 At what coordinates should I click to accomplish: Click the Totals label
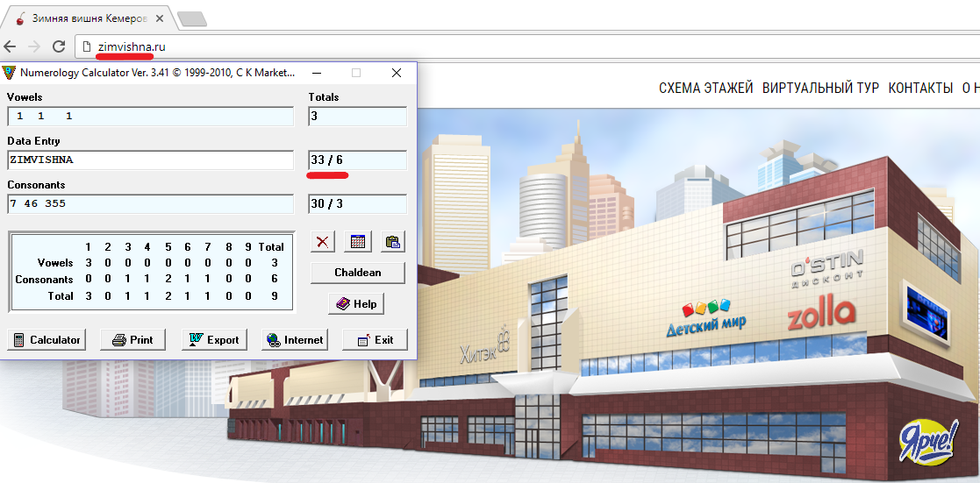[x=324, y=96]
